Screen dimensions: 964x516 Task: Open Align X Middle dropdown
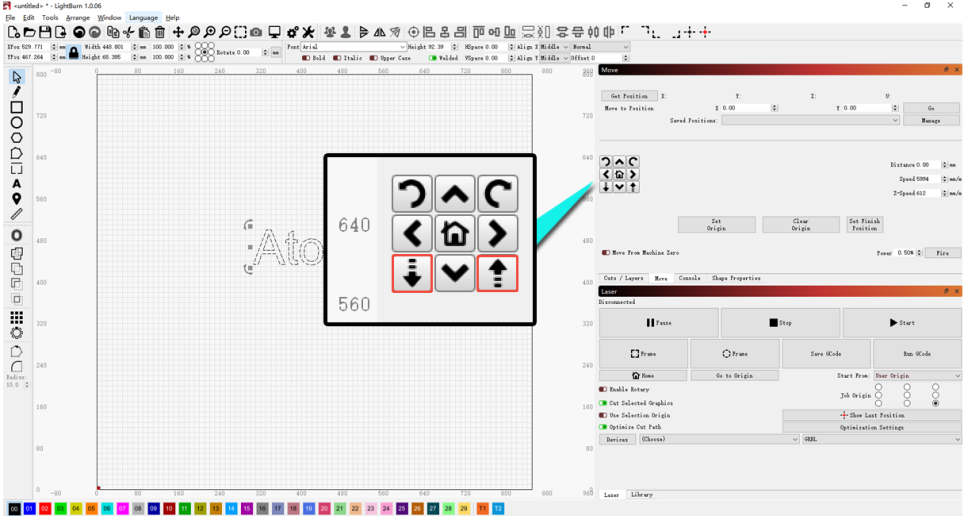554,47
